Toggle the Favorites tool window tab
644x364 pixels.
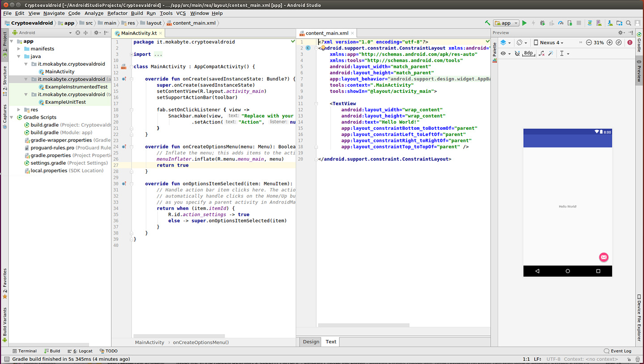pos(5,284)
